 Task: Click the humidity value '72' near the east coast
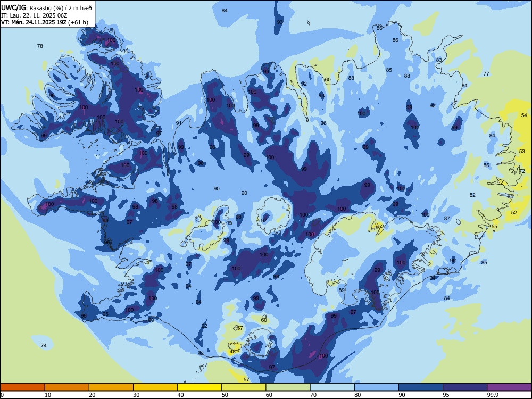pos(522,171)
